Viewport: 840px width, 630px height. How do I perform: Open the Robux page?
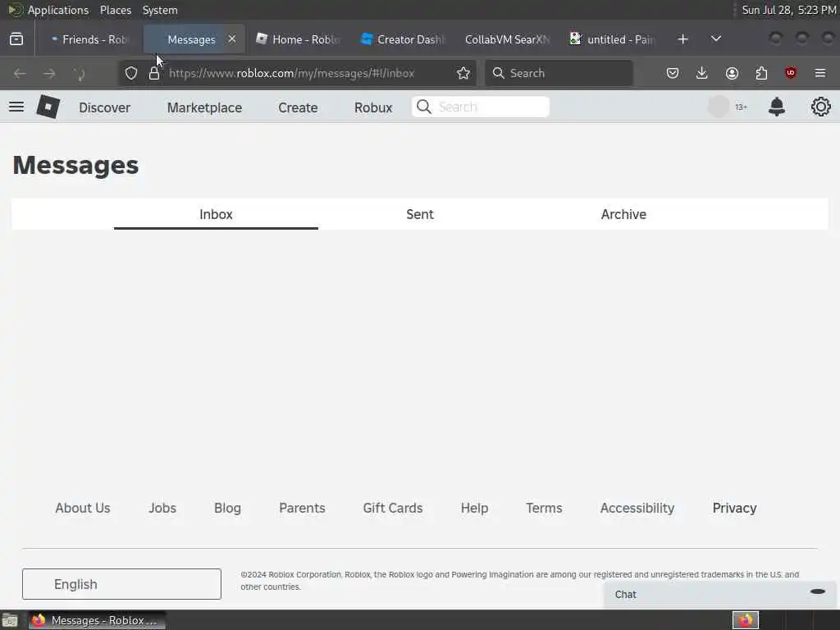click(x=373, y=107)
